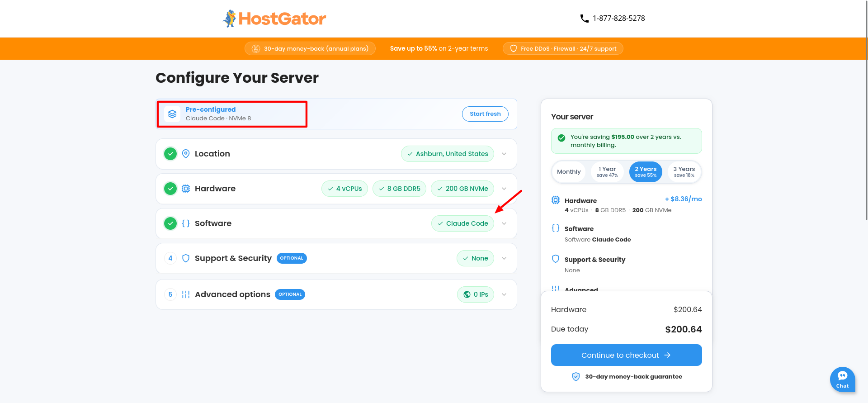Open the Support & Security step heading
This screenshot has height=403, width=868.
[x=233, y=258]
